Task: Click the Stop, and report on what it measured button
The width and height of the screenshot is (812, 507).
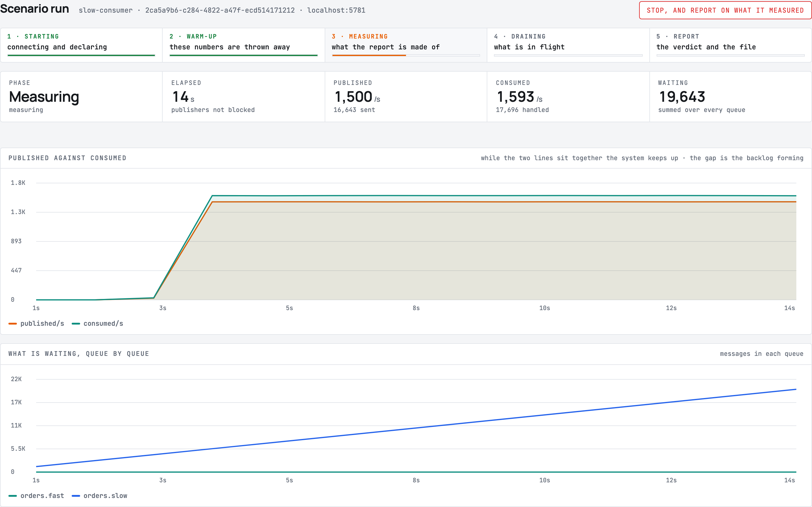Action: (725, 11)
